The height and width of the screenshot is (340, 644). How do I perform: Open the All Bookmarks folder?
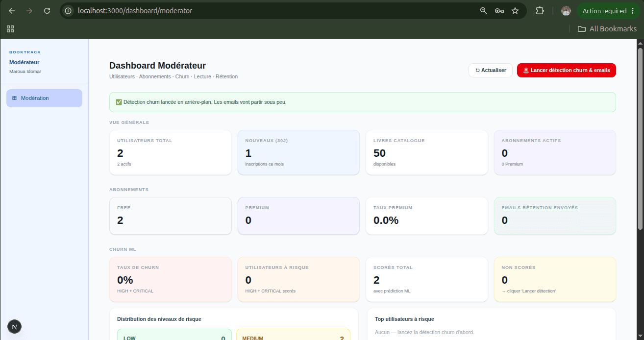tap(607, 29)
